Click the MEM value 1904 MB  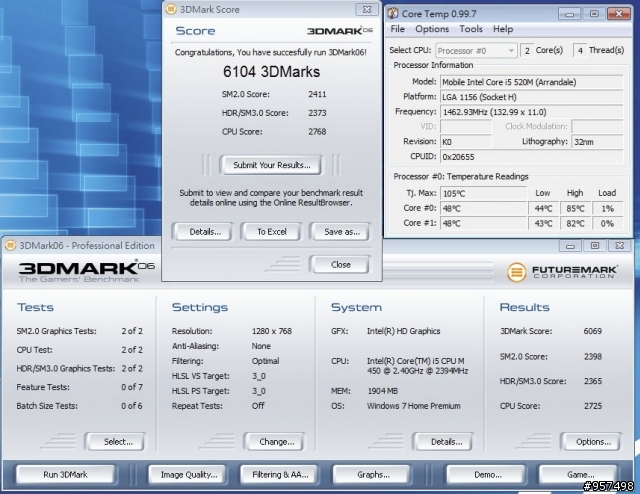[382, 391]
